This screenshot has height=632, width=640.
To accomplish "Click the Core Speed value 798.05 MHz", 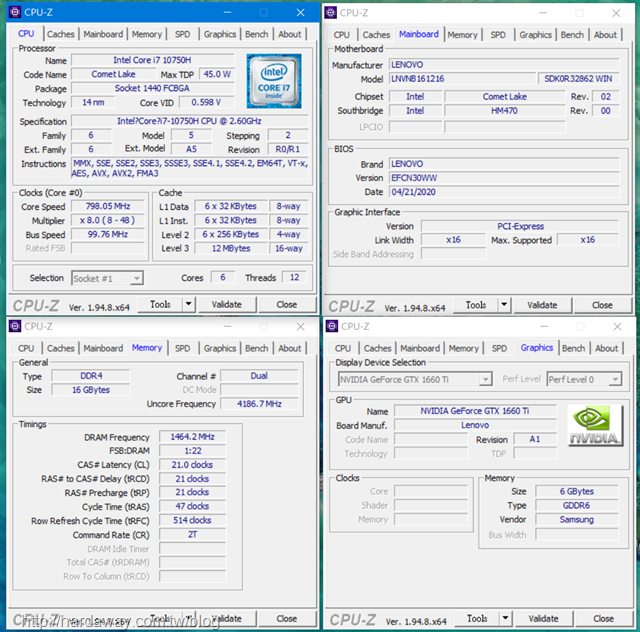I will click(x=108, y=206).
